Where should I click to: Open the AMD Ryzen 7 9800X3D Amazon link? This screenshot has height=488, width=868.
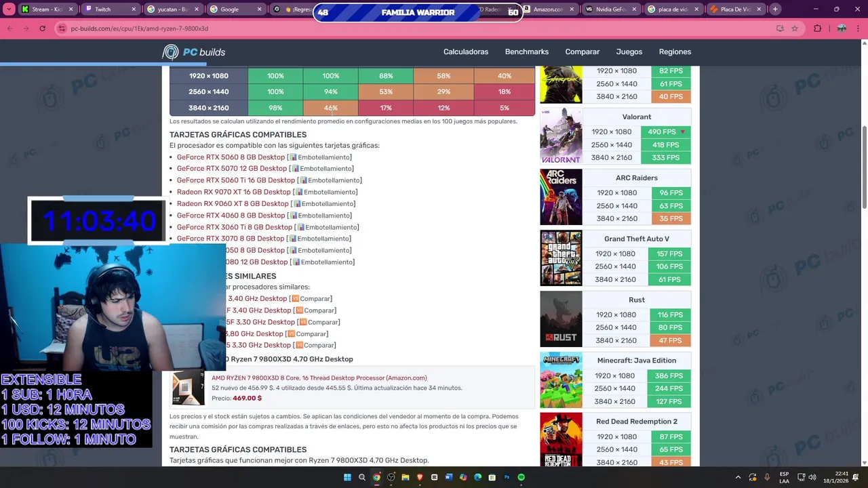(319, 378)
